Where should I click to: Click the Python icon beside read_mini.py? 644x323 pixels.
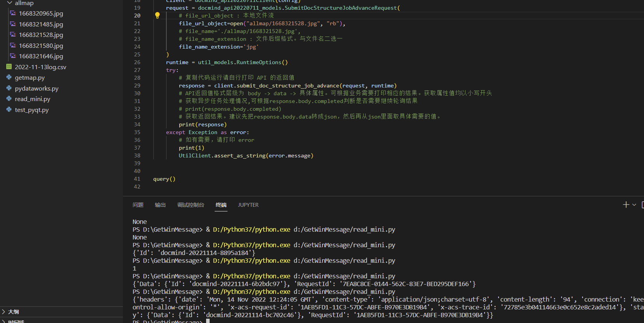[x=9, y=99]
